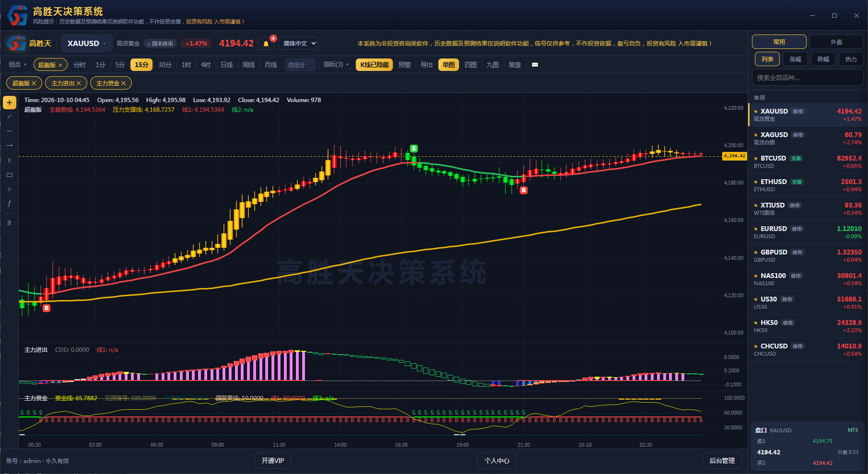
Task: Select the crosshair plus drawing tool
Action: (10, 103)
